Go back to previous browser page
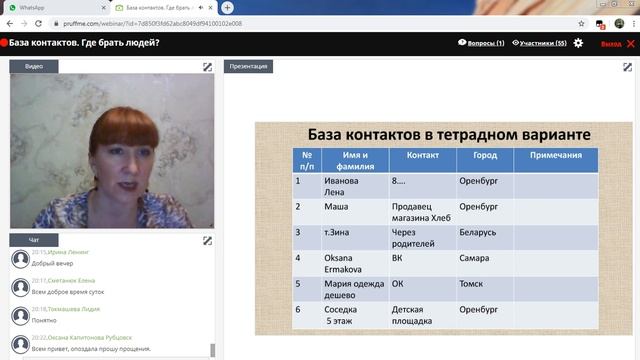 [x=10, y=24]
